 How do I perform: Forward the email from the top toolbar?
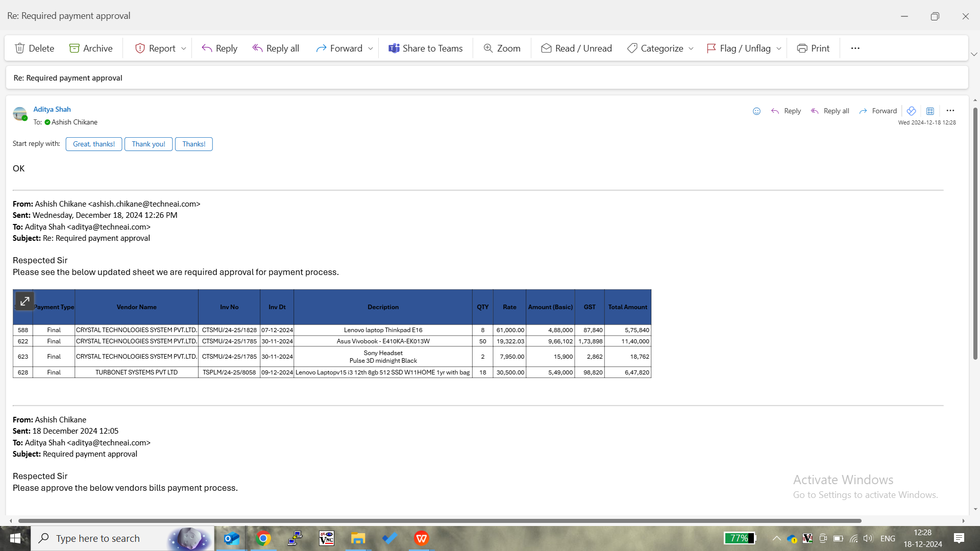click(x=339, y=48)
